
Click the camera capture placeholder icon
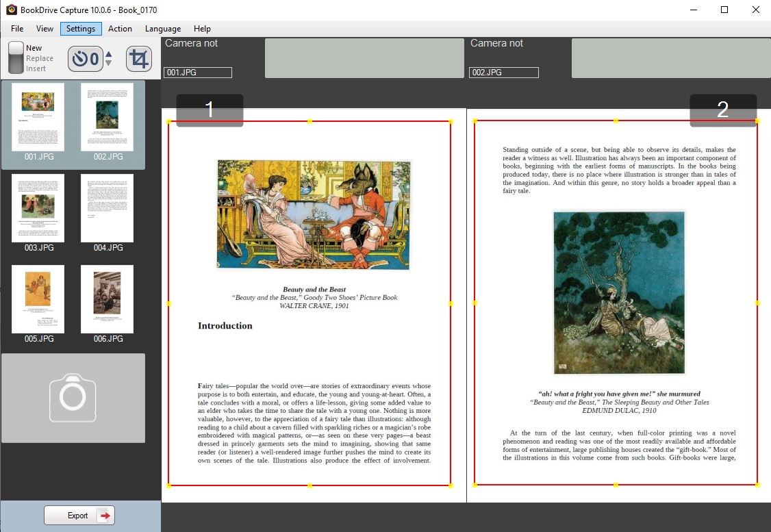click(73, 398)
